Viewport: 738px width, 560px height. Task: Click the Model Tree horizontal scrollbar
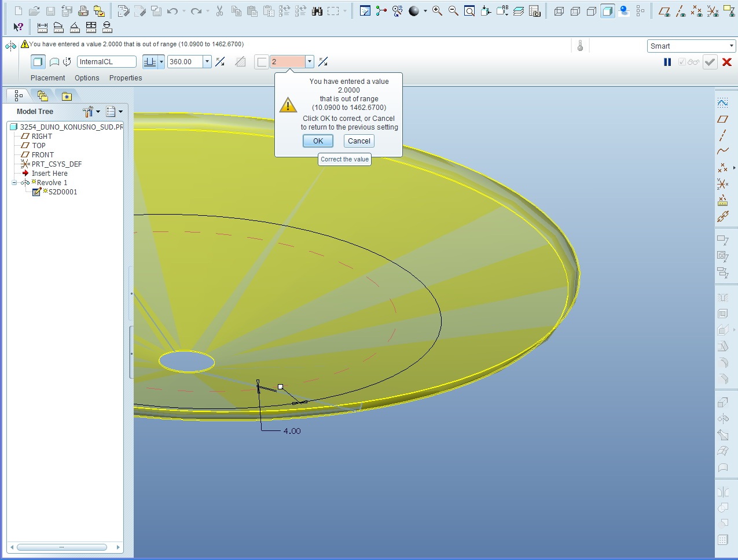(x=62, y=547)
